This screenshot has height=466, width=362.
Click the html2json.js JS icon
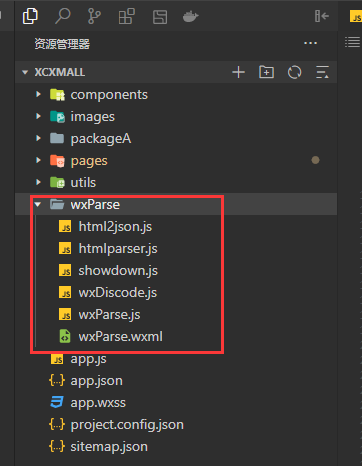(65, 226)
